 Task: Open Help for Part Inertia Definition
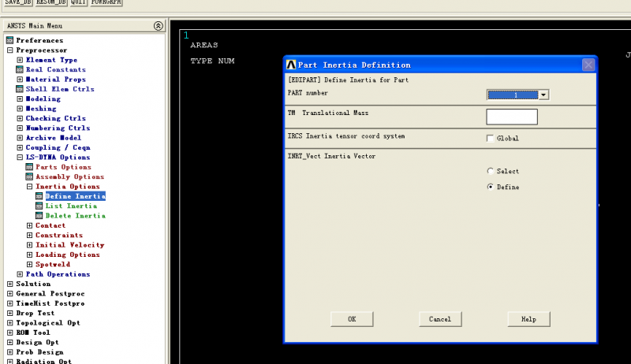(528, 319)
